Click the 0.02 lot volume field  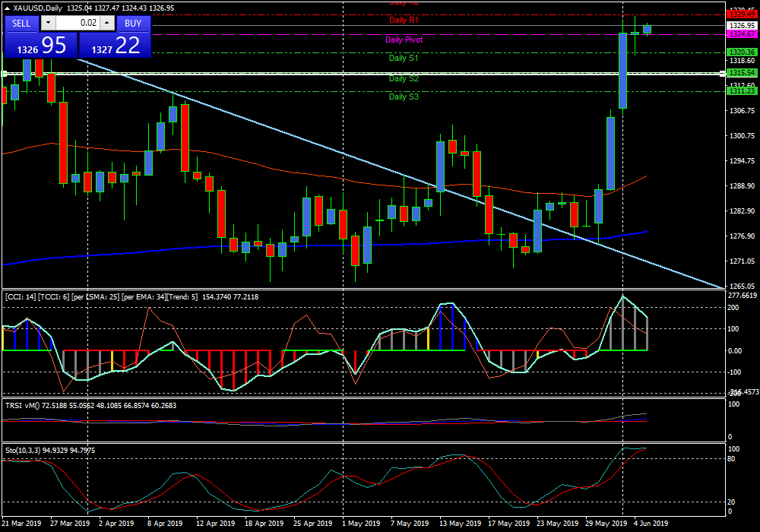pos(78,23)
